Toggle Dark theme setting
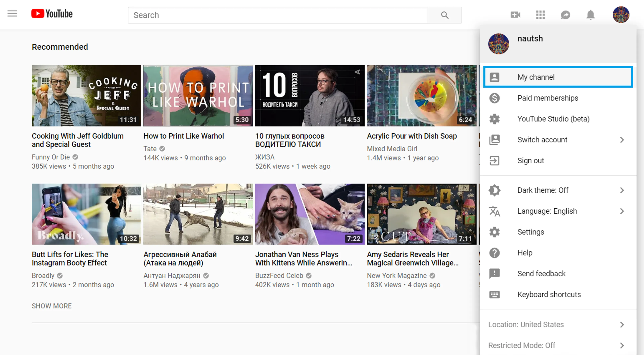The image size is (644, 355). (x=543, y=190)
